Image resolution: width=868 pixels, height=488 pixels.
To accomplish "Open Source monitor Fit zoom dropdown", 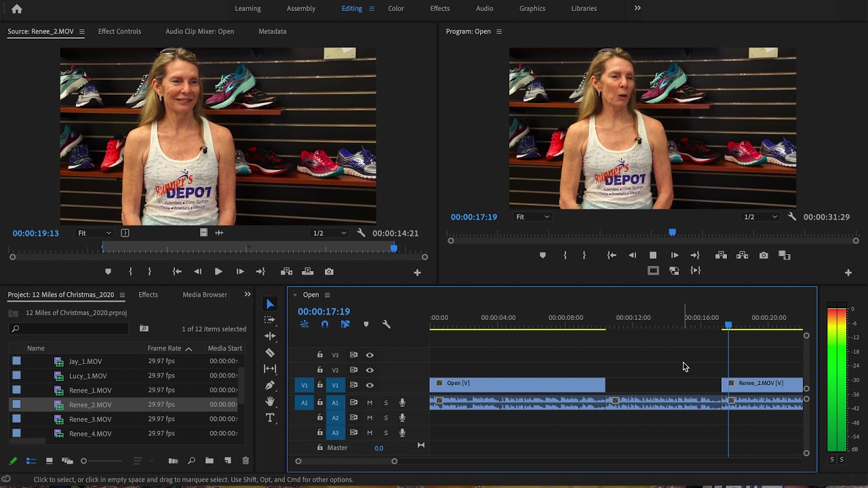I will [94, 233].
